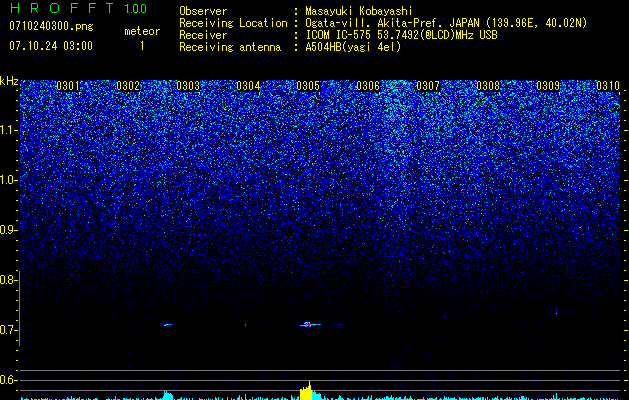Click the meteor echo near 0305
The height and width of the screenshot is (400, 629).
click(x=309, y=324)
